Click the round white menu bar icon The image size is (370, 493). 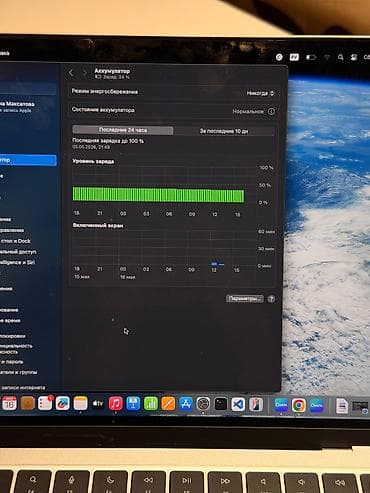point(279,57)
